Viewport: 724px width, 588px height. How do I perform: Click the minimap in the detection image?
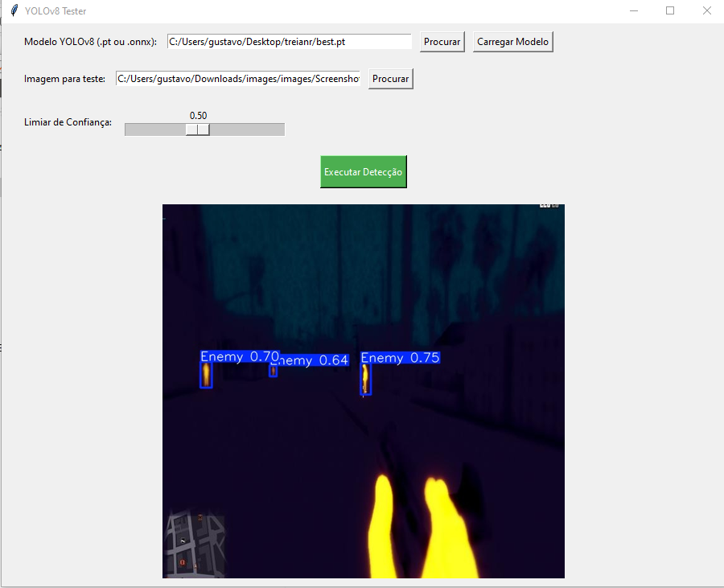(195, 544)
